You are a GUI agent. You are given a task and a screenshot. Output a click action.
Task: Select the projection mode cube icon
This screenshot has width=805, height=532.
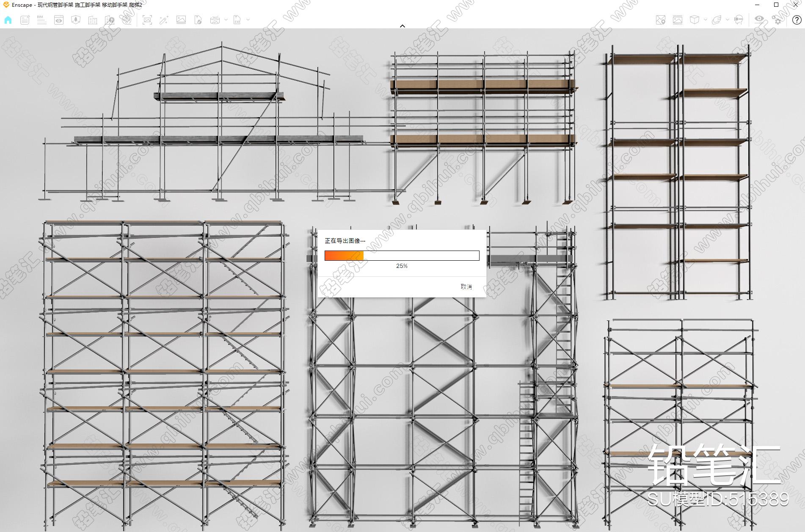(x=695, y=20)
